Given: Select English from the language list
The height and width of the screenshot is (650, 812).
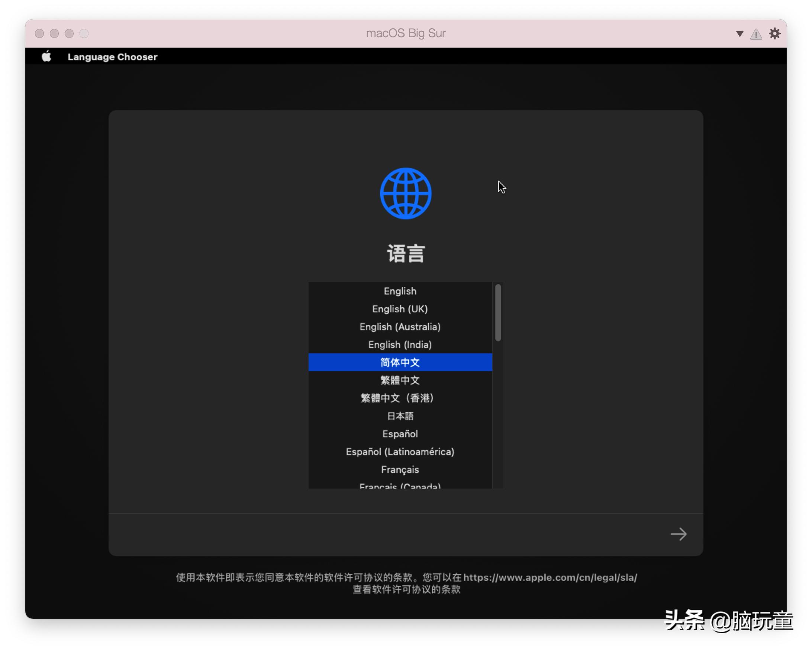Looking at the screenshot, I should coord(400,291).
